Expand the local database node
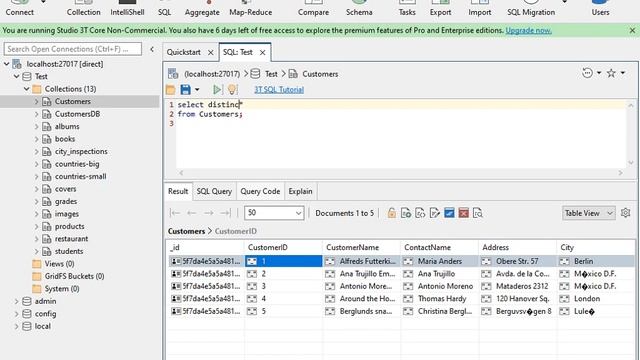 (16, 326)
